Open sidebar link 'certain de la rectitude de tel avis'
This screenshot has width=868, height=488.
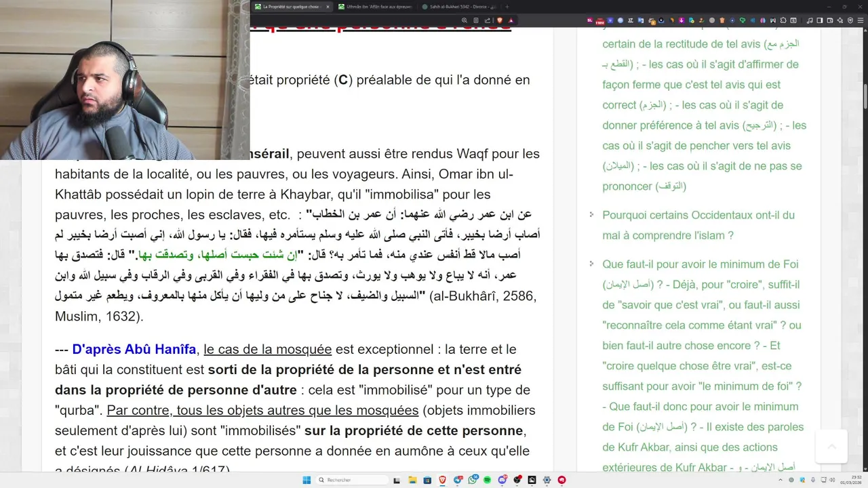tap(682, 44)
